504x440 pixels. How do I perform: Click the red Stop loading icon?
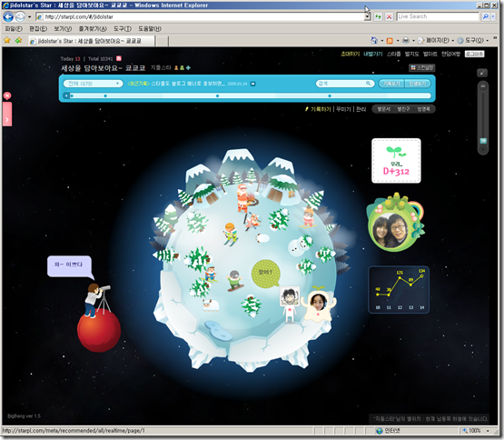[389, 16]
